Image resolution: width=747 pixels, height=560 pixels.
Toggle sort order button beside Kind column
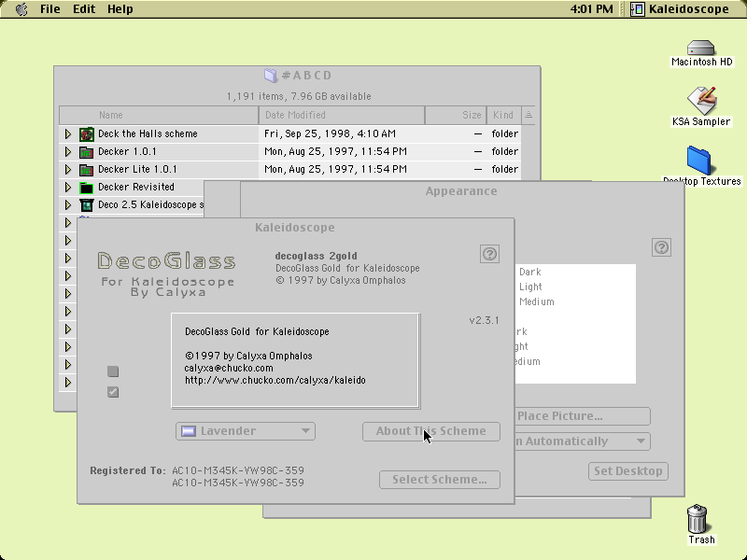[x=529, y=115]
